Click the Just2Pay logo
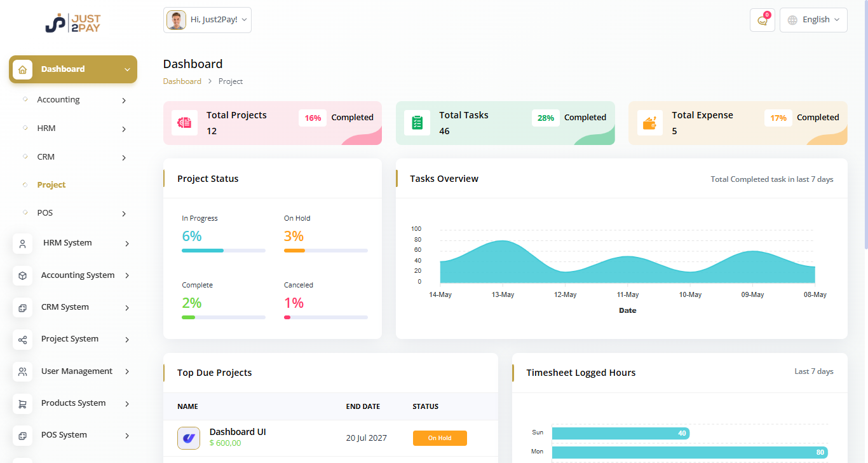 [x=73, y=22]
